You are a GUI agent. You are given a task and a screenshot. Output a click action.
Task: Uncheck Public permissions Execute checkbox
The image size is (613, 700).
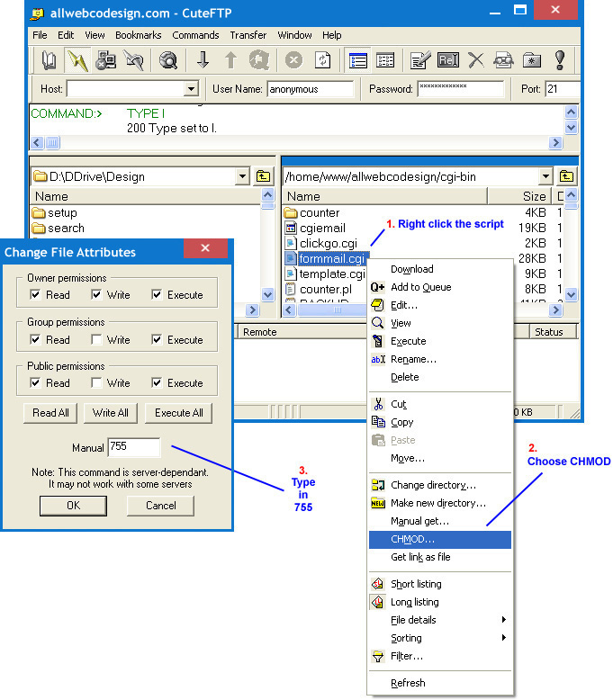(158, 383)
